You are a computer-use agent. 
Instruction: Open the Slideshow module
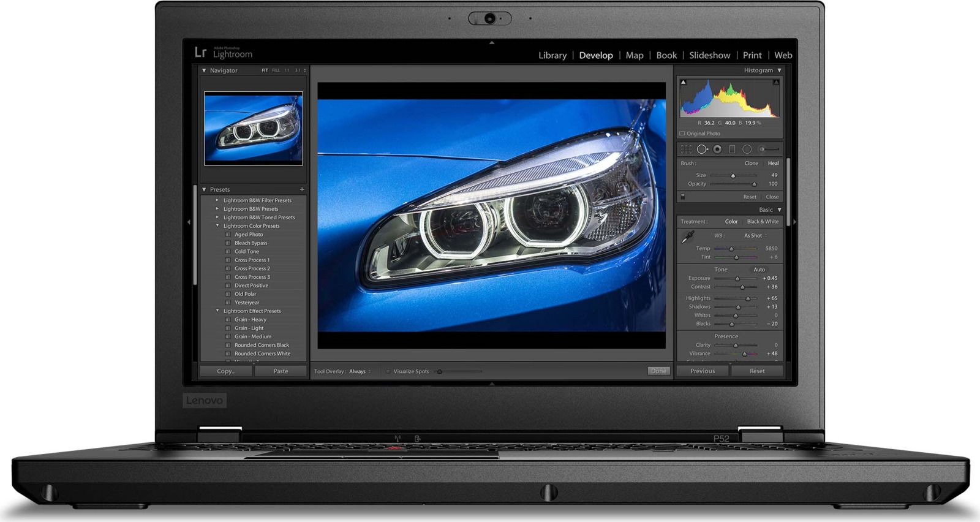click(709, 55)
